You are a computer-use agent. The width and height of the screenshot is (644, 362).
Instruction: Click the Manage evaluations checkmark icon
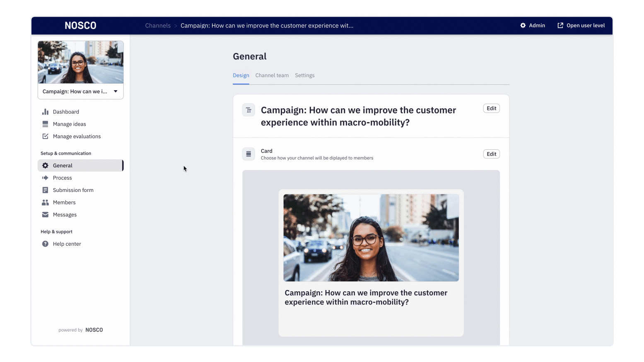click(x=45, y=137)
